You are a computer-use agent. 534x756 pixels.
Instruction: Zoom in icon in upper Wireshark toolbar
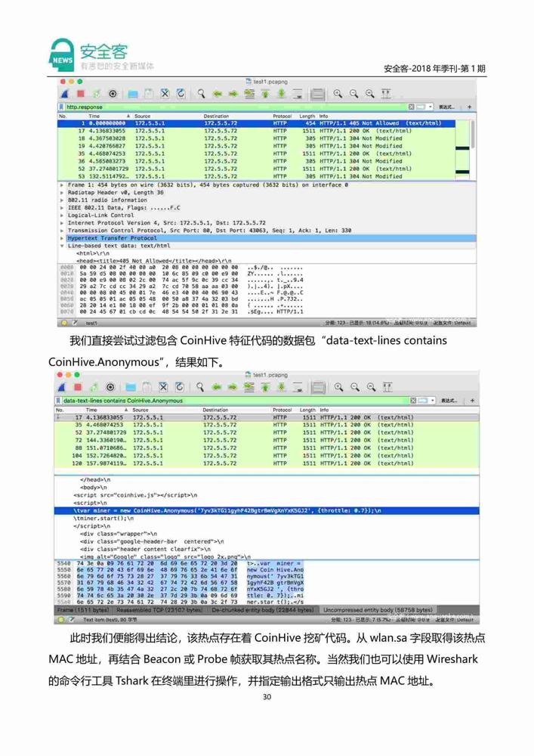[338, 94]
